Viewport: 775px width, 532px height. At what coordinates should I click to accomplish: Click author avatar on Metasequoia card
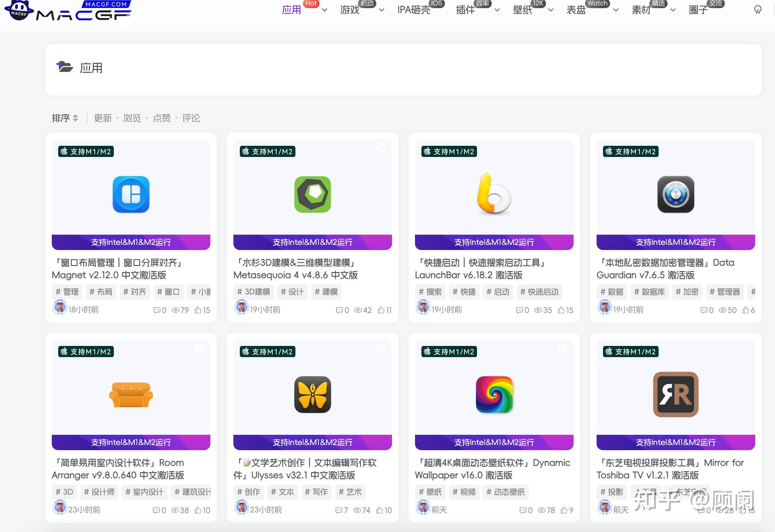click(241, 307)
